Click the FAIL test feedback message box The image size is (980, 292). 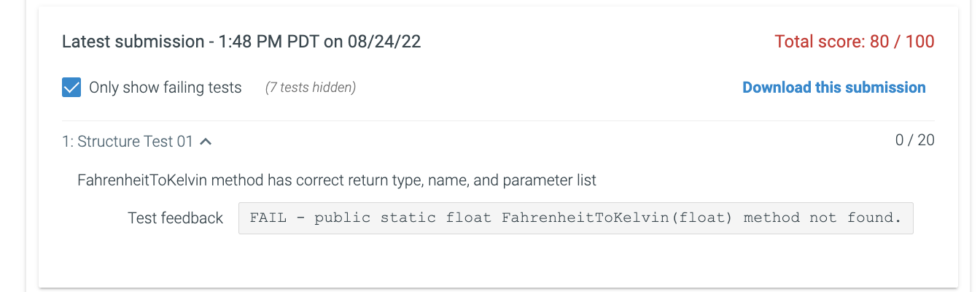tap(576, 218)
